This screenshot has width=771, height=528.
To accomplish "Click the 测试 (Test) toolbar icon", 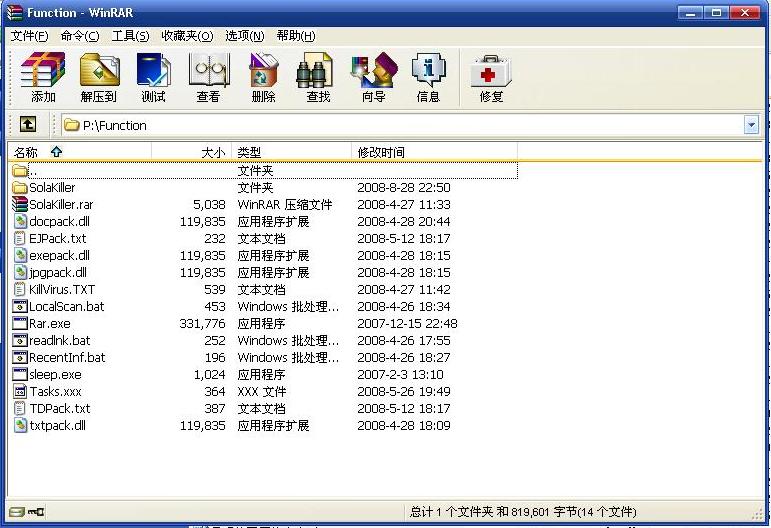I will pyautogui.click(x=153, y=77).
